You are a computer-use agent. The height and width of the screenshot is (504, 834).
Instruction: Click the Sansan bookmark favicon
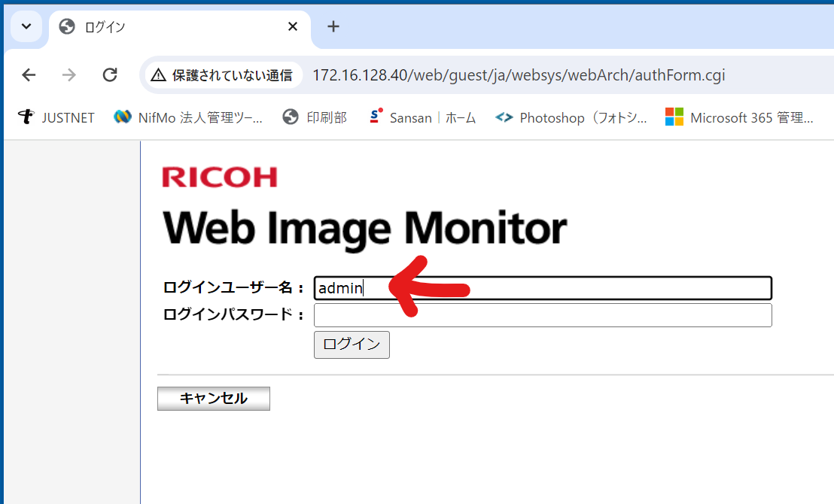click(x=376, y=117)
